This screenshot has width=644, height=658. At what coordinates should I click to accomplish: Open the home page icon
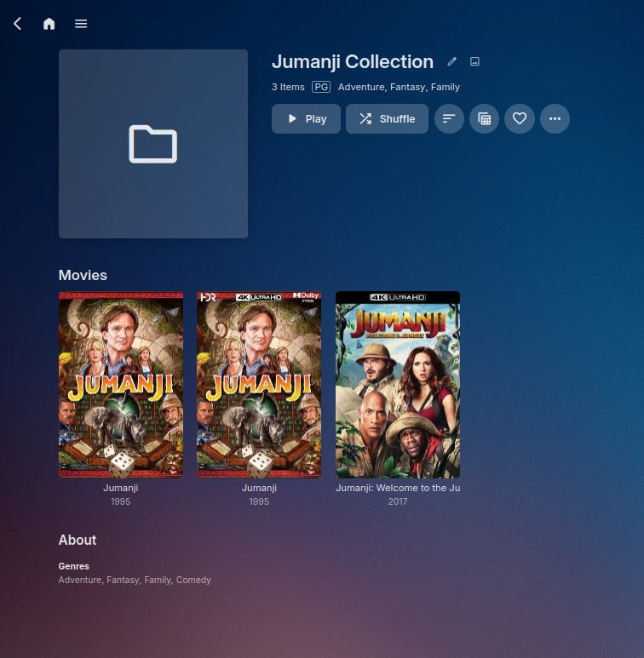pos(49,24)
